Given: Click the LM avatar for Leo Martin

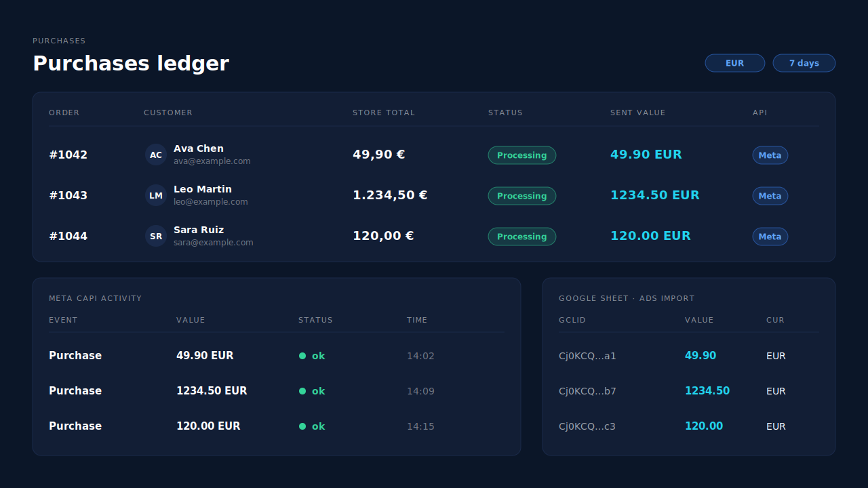Looking at the screenshot, I should [156, 195].
